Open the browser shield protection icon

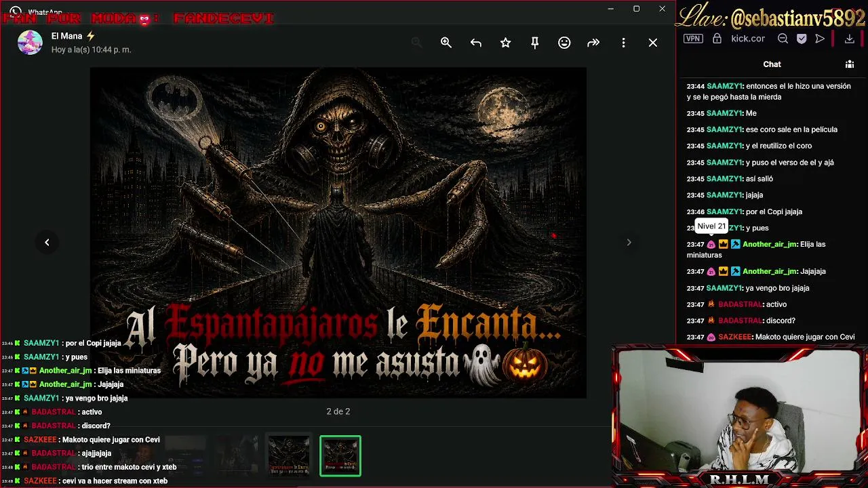(802, 39)
